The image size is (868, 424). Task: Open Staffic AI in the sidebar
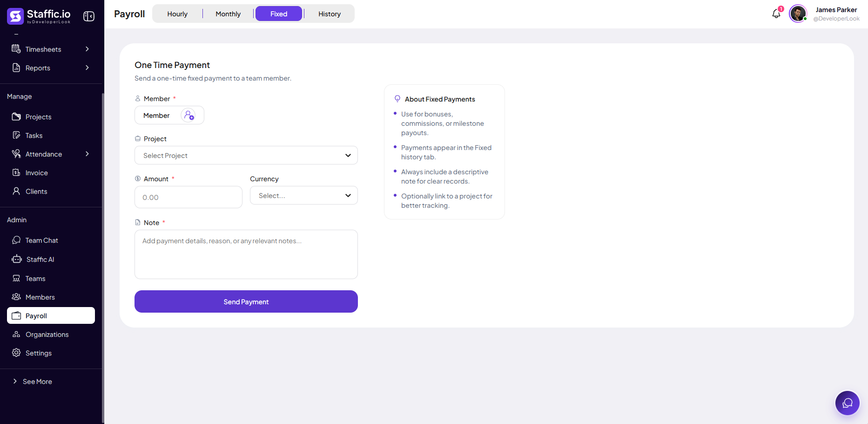[x=51, y=259]
